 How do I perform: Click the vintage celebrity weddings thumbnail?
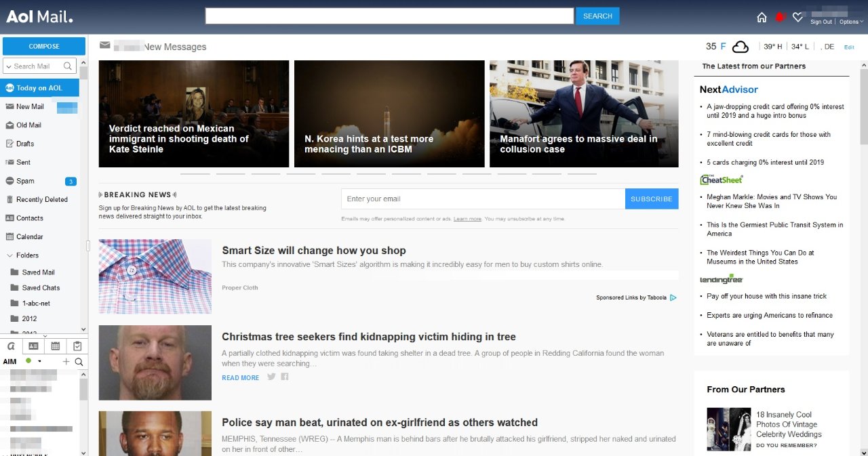729,429
